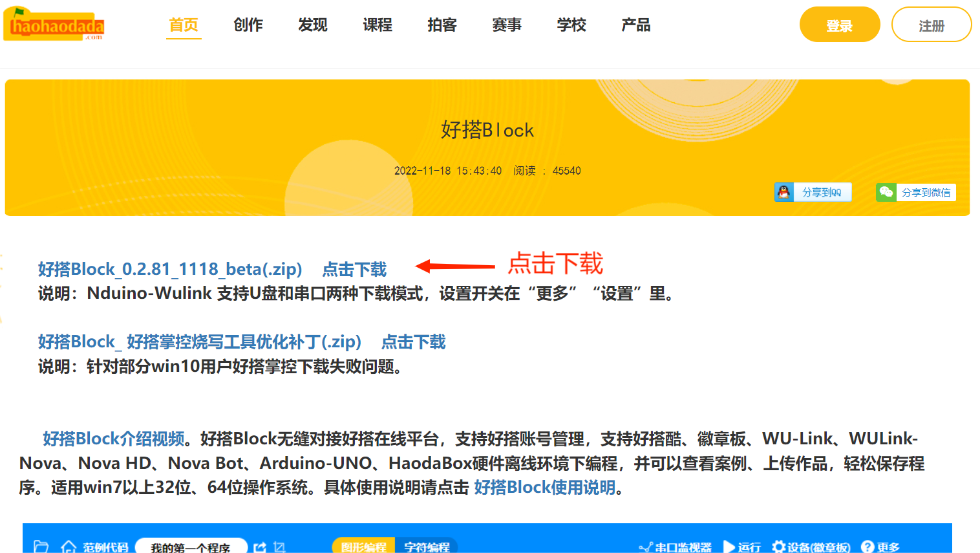Click the haohaodada site logo
980x553 pixels.
pyautogui.click(x=54, y=25)
